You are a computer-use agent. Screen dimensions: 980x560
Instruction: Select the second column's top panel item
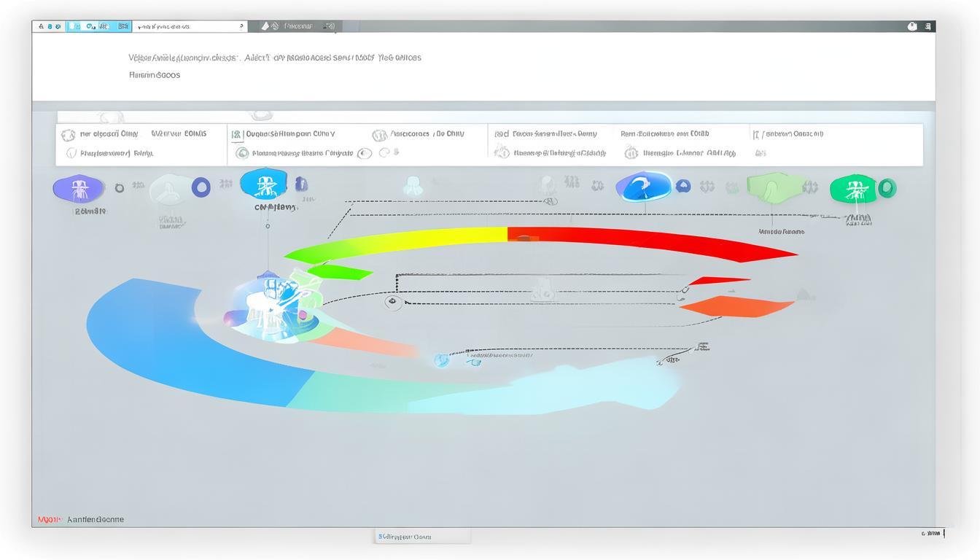tap(283, 134)
